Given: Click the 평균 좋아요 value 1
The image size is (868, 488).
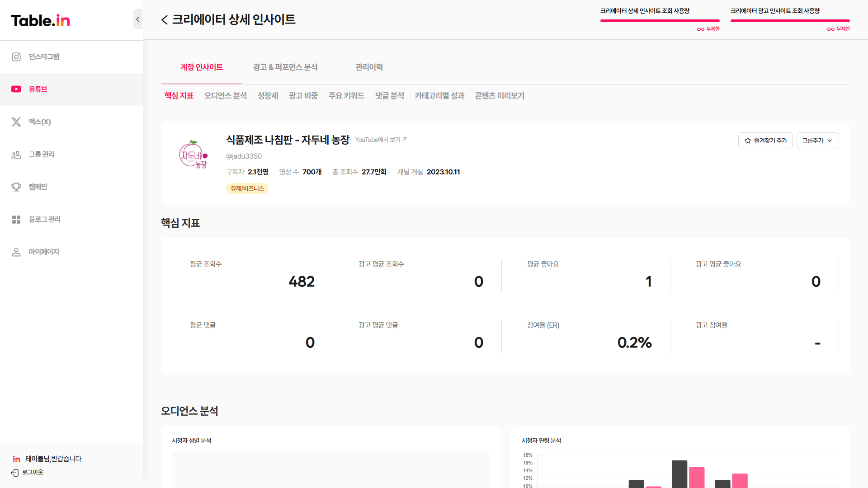Looking at the screenshot, I should [649, 282].
